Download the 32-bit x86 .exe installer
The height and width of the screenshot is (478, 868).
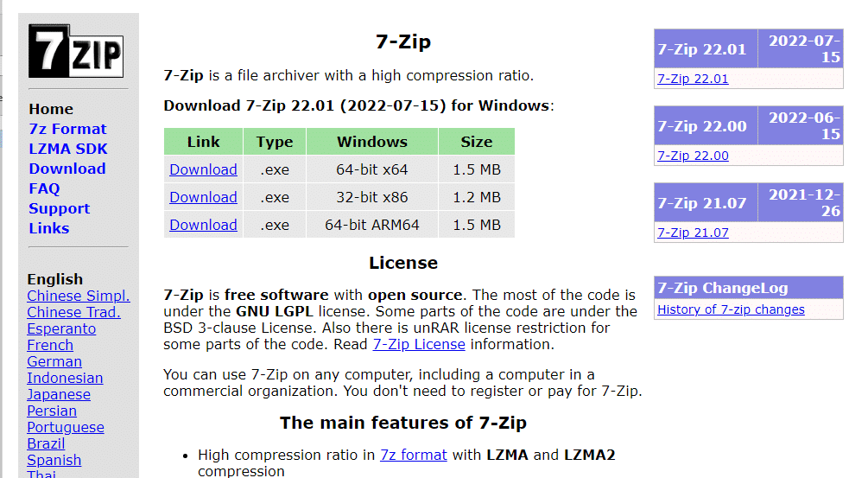203,197
